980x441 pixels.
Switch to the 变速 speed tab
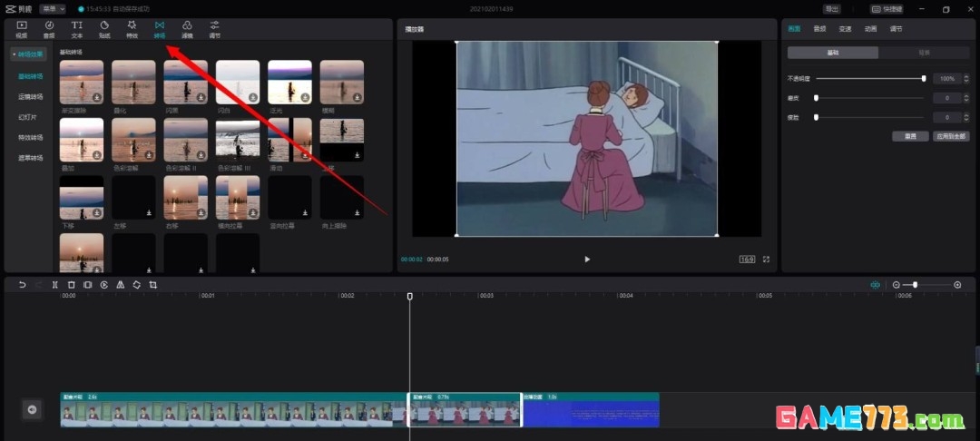[845, 29]
